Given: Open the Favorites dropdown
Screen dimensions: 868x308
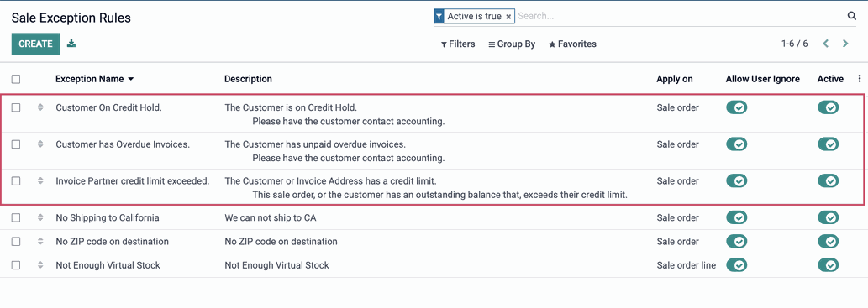Looking at the screenshot, I should [572, 44].
